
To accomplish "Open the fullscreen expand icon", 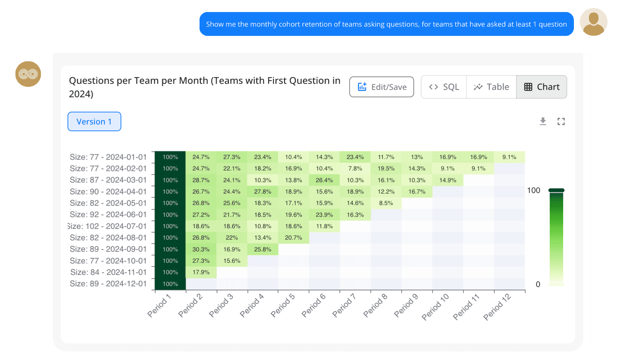I will pyautogui.click(x=561, y=121).
